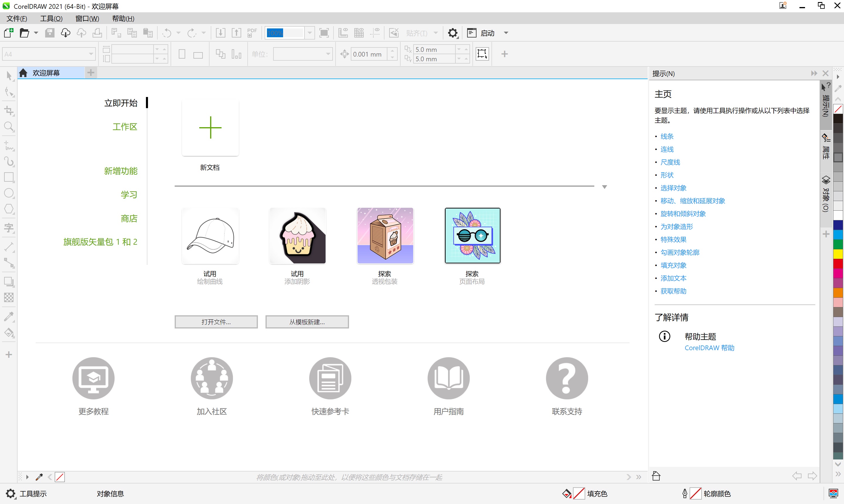Expand the recent documents triangle expander
This screenshot has height=504, width=844.
(605, 187)
